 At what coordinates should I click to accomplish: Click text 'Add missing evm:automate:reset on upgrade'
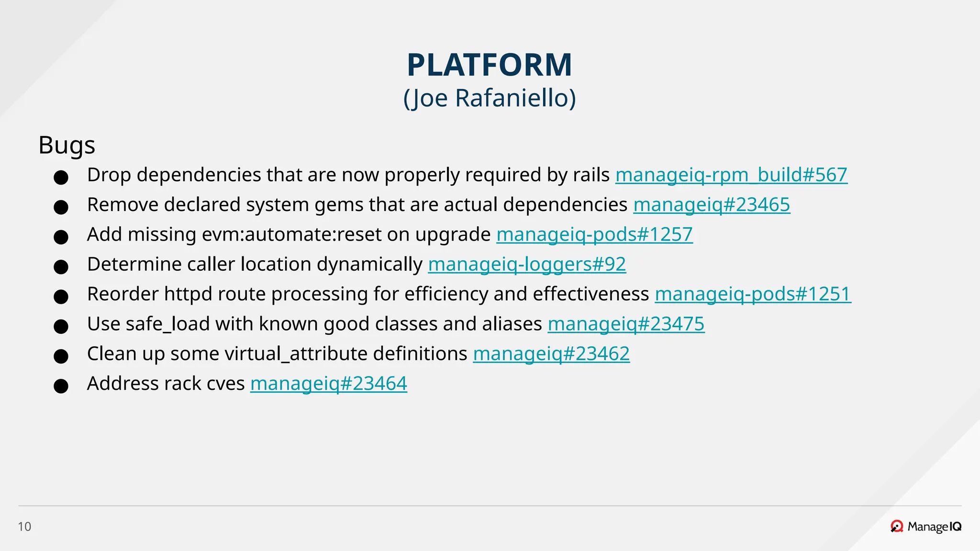tap(289, 234)
